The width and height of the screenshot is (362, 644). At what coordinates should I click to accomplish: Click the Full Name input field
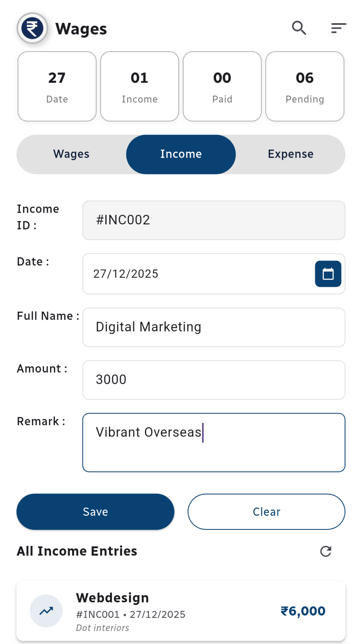pyautogui.click(x=214, y=327)
